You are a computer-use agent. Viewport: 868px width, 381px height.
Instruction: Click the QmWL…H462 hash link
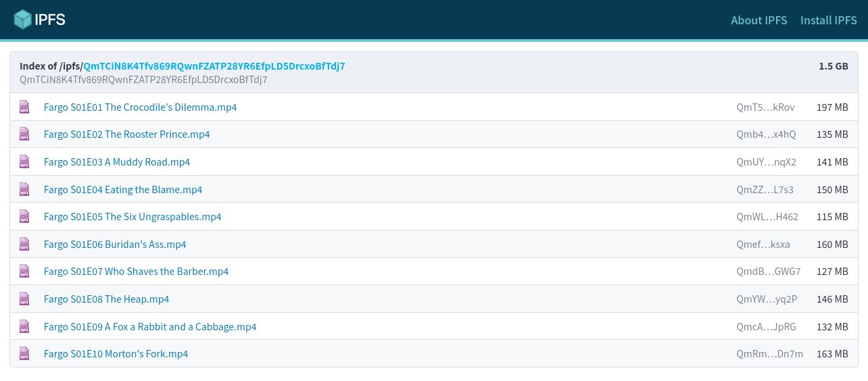(767, 217)
